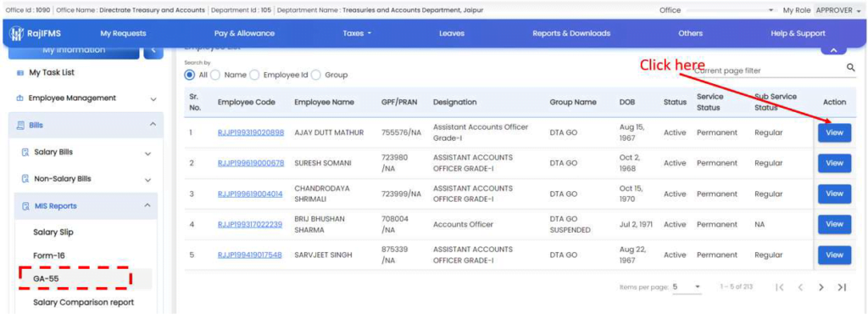
Task: Collapse the Employee List panel chevron
Action: tap(835, 50)
